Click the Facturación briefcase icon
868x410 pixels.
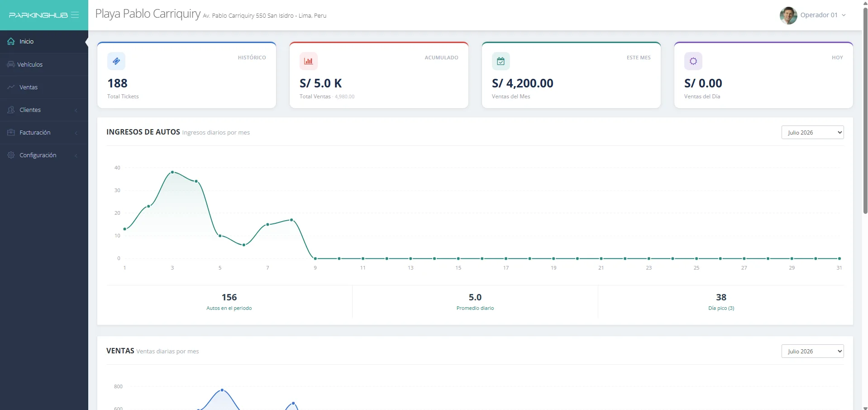(11, 132)
